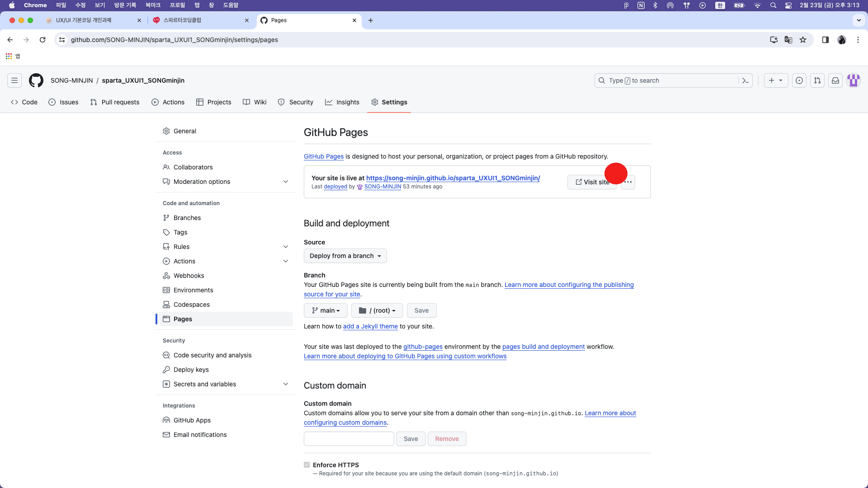
Task: Reload the page with the refresh icon
Action: (x=42, y=40)
